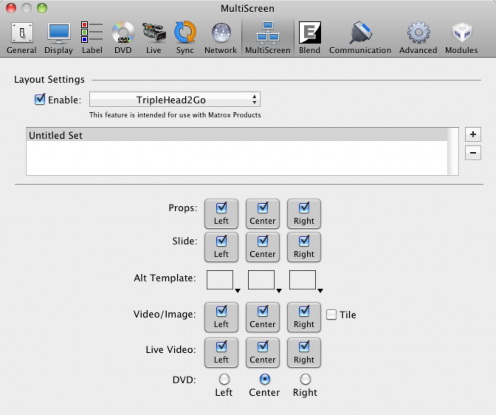This screenshot has width=496, height=415.
Task: Enable the Tile checkbox
Action: pyautogui.click(x=331, y=315)
